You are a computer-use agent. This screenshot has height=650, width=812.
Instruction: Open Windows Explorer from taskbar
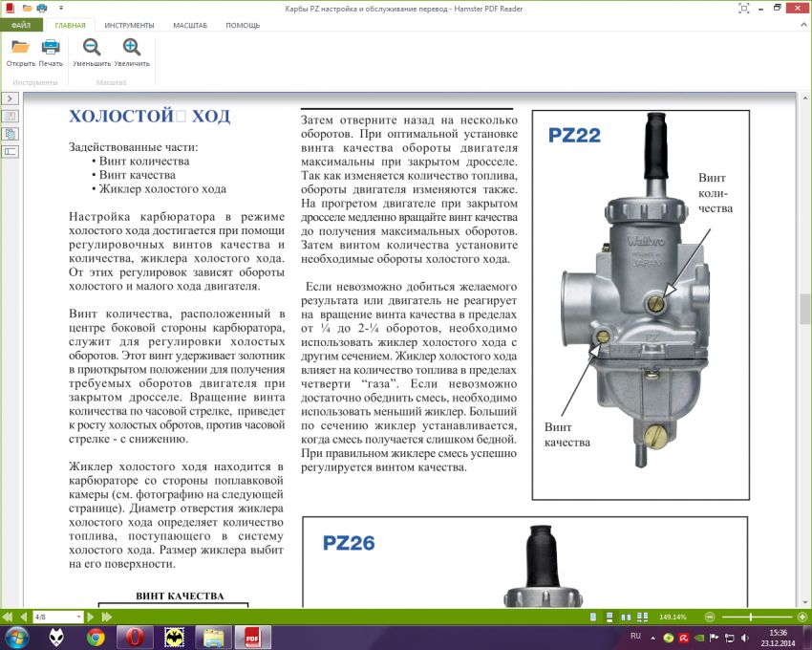point(213,638)
